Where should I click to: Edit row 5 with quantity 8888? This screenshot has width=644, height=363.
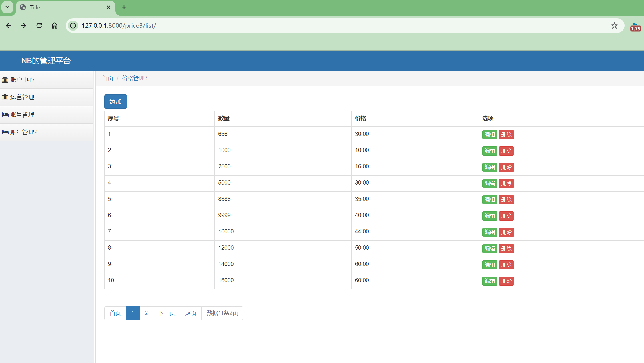pos(490,200)
